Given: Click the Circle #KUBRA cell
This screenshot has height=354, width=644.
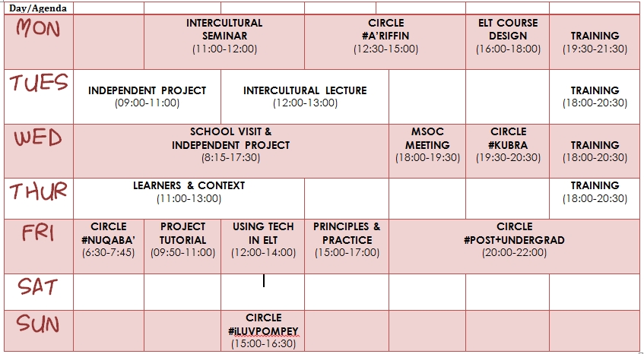Looking at the screenshot, I should [508, 151].
